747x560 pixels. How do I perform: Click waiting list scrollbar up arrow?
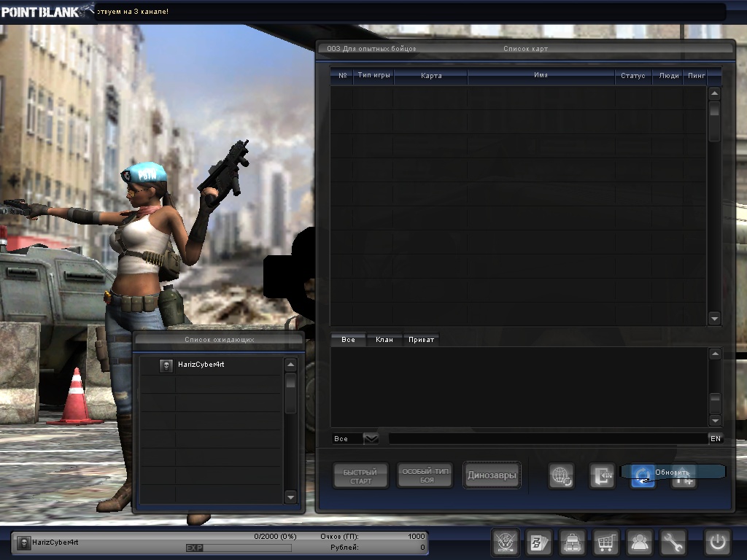pos(290,365)
